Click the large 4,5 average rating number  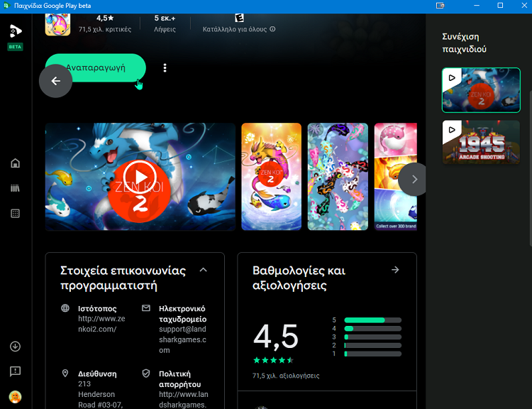click(276, 337)
